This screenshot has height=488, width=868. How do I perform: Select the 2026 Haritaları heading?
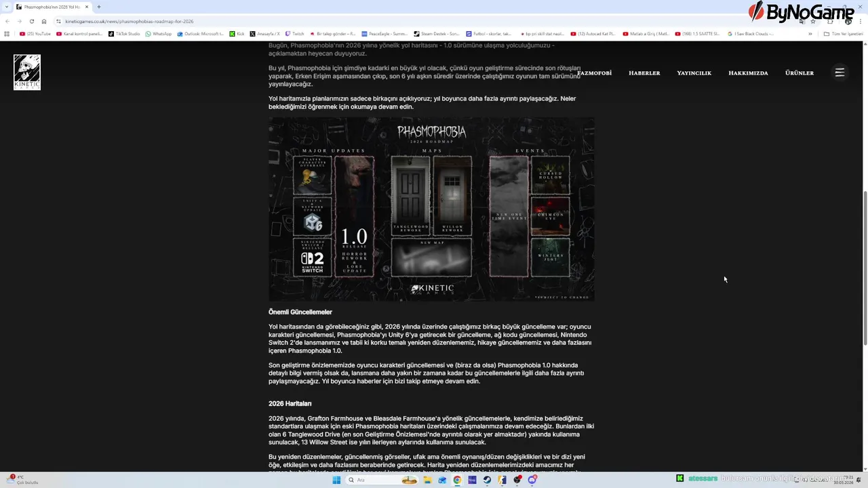tap(290, 403)
